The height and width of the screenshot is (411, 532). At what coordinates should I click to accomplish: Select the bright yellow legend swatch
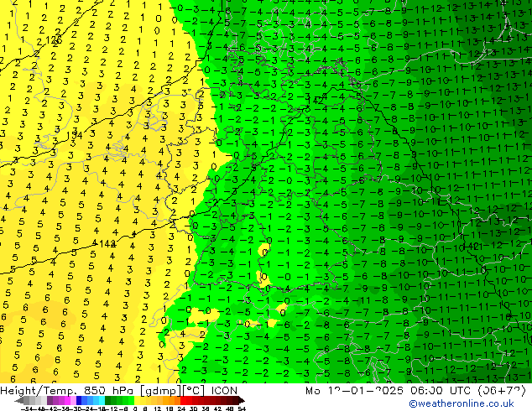coord(137,400)
